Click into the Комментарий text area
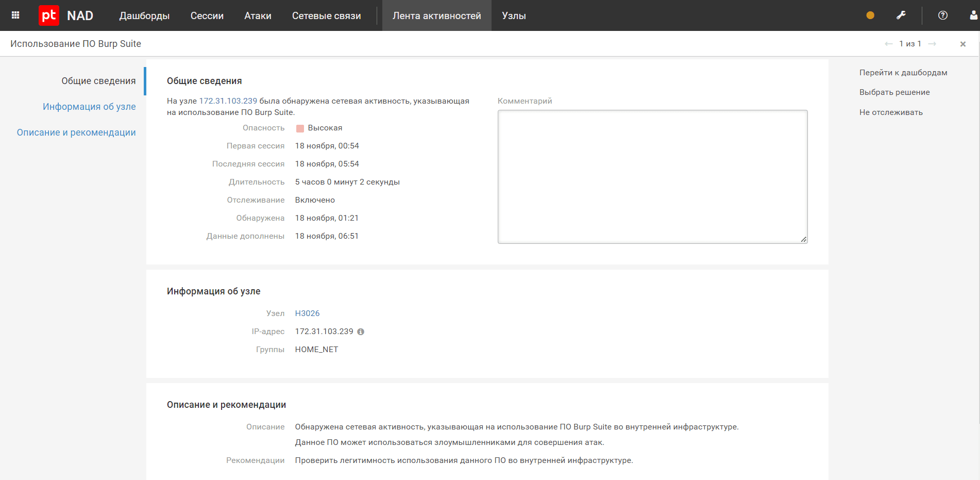The image size is (980, 480). coord(652,176)
